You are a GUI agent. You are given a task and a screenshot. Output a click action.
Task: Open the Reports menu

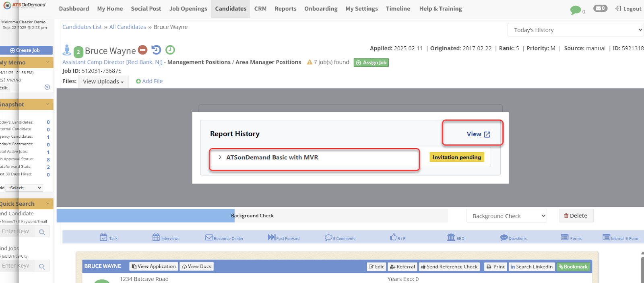click(285, 8)
